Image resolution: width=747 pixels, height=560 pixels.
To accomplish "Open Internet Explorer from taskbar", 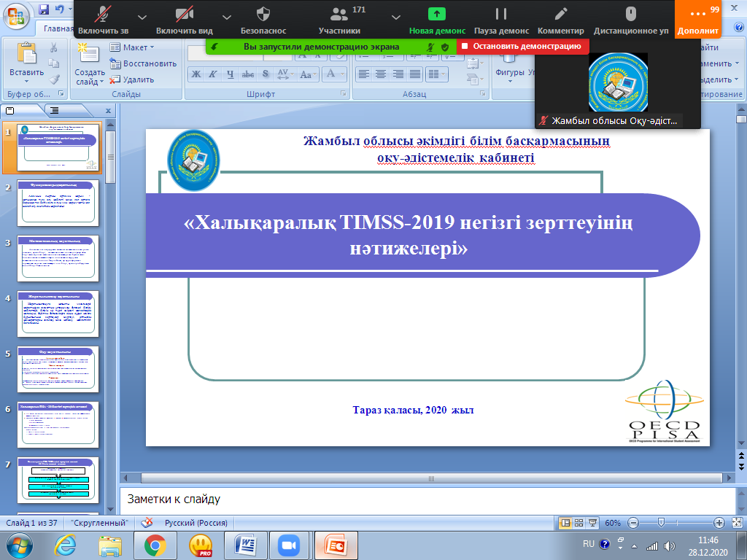I will point(65,545).
